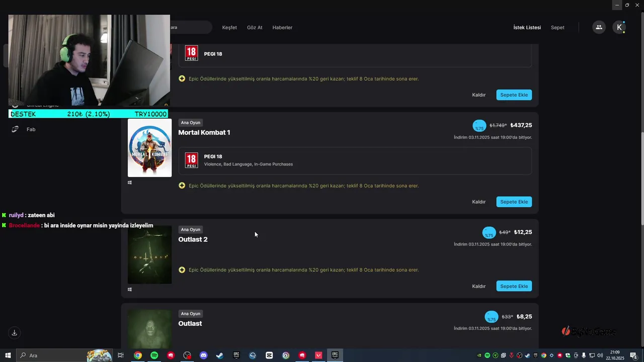Click the Fab icon in the sidebar
Image resolution: width=644 pixels, height=362 pixels.
coord(15,129)
